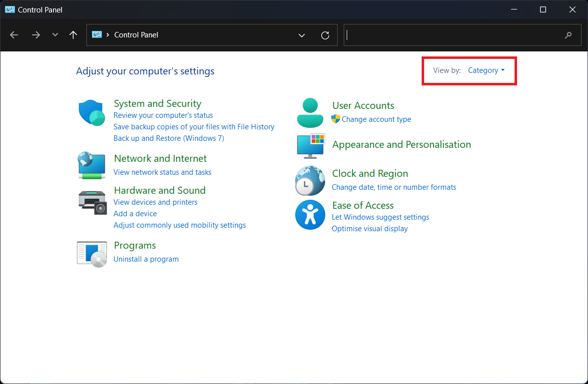Open Uninstall a program link

146,259
